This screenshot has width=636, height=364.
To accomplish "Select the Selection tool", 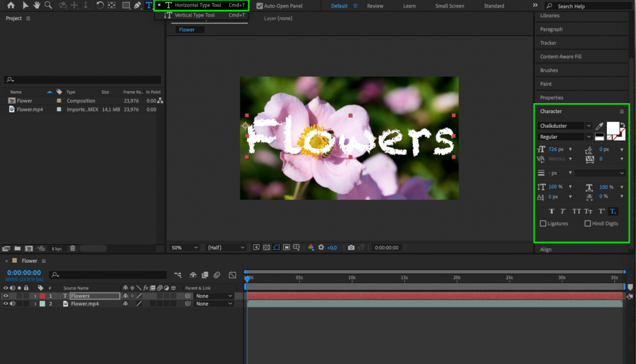I will pyautogui.click(x=25, y=6).
